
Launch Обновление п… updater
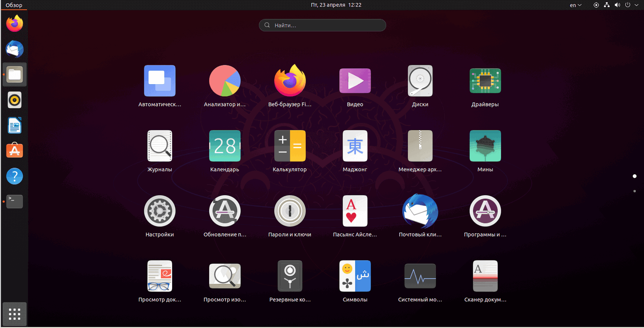pyautogui.click(x=225, y=211)
